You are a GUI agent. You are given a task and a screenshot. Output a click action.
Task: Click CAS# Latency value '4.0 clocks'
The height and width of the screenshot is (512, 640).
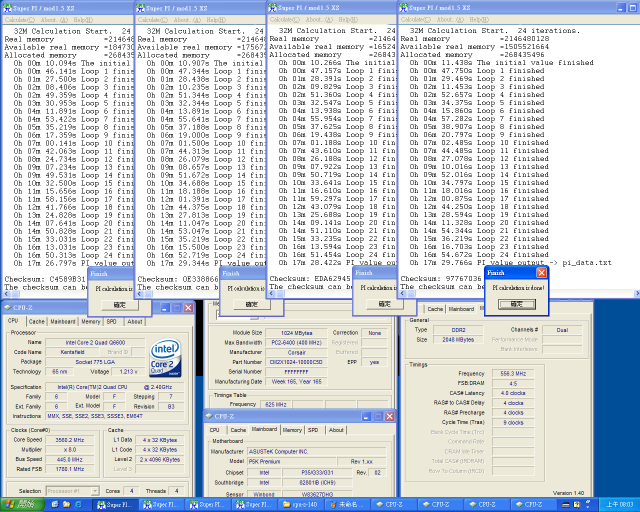[513, 393]
